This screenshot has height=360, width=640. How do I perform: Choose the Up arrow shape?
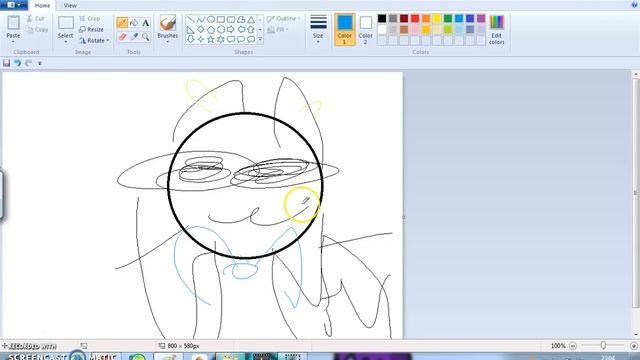point(251,29)
